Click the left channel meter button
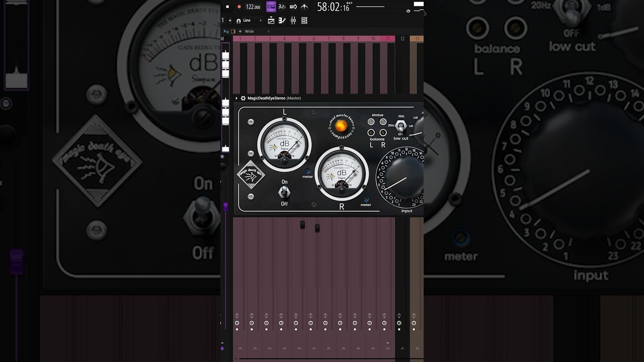The image size is (644, 362). (308, 172)
